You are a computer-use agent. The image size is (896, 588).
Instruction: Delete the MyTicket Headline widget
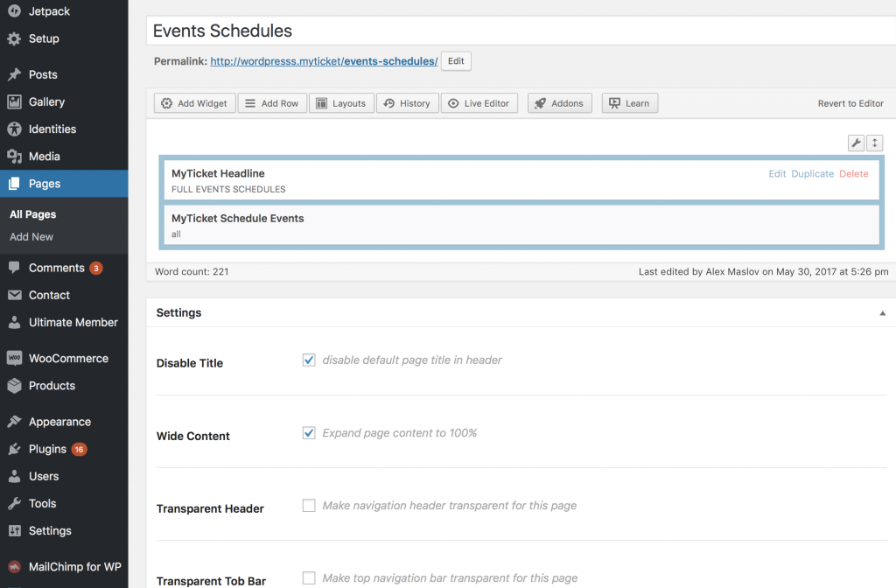[854, 174]
